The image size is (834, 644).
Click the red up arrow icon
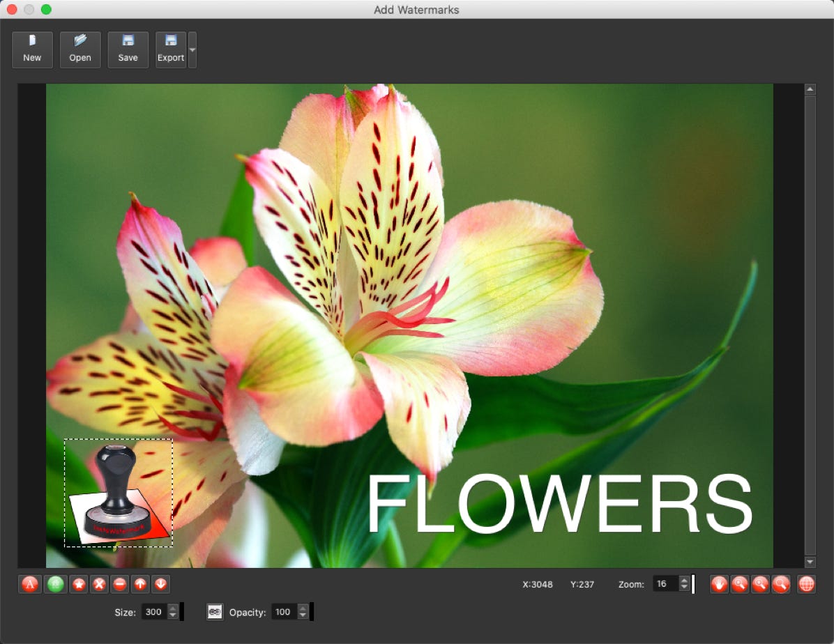click(x=140, y=584)
